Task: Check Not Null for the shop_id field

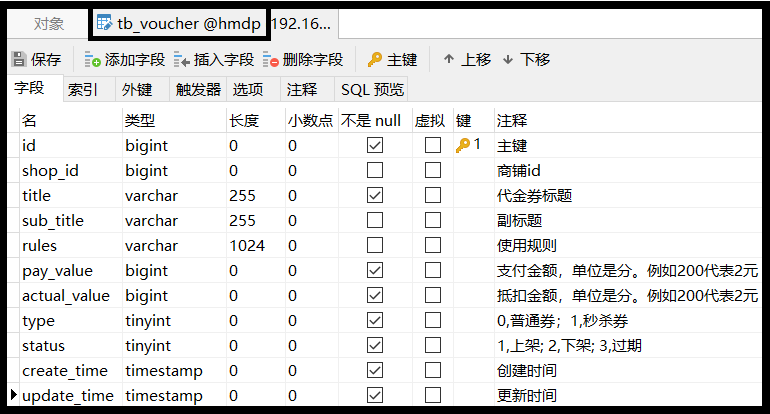Action: coord(375,170)
